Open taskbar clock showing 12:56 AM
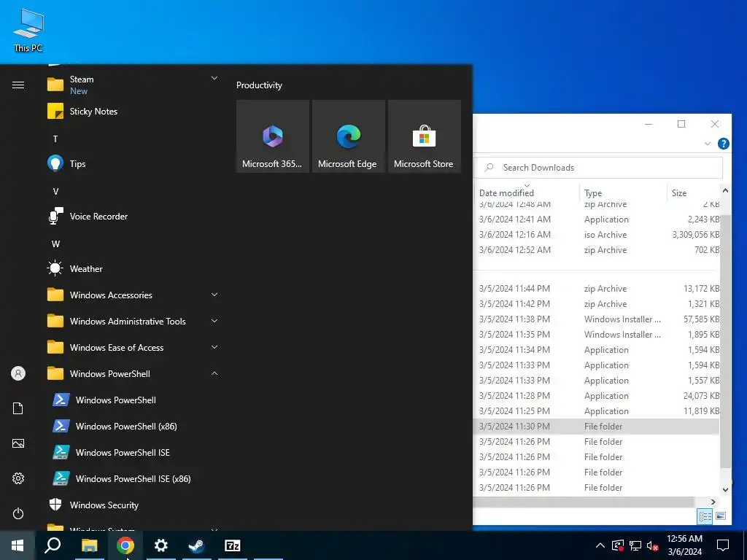Image resolution: width=747 pixels, height=560 pixels. click(684, 545)
